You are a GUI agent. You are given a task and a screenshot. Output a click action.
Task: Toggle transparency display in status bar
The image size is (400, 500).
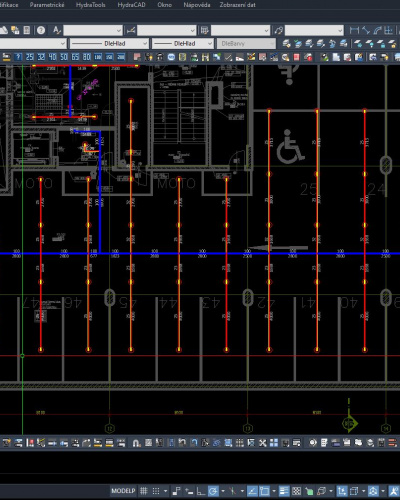coord(296,491)
